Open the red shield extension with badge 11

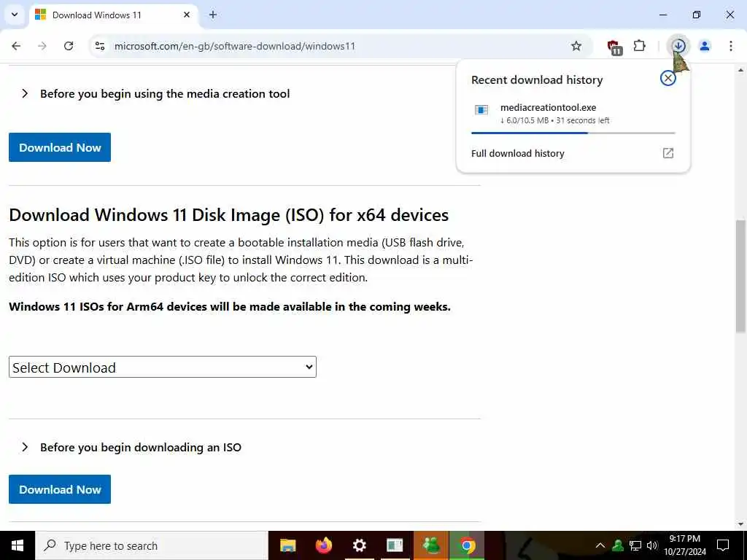coord(614,47)
